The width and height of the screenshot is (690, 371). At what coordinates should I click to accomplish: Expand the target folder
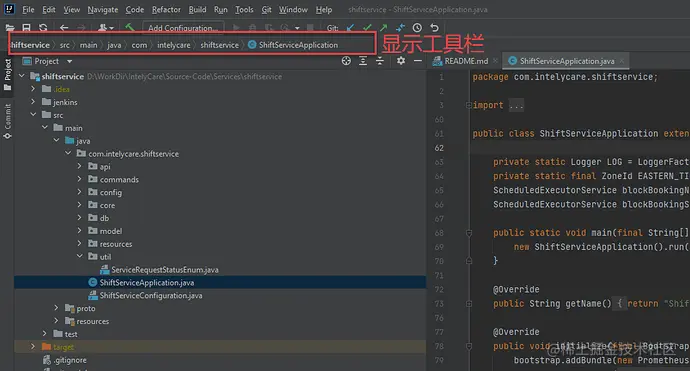tap(33, 347)
